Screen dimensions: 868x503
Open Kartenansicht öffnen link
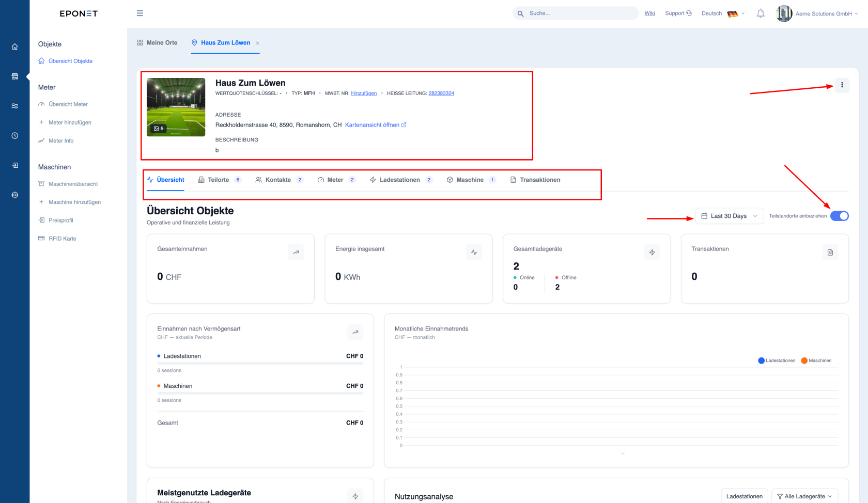[x=376, y=125]
